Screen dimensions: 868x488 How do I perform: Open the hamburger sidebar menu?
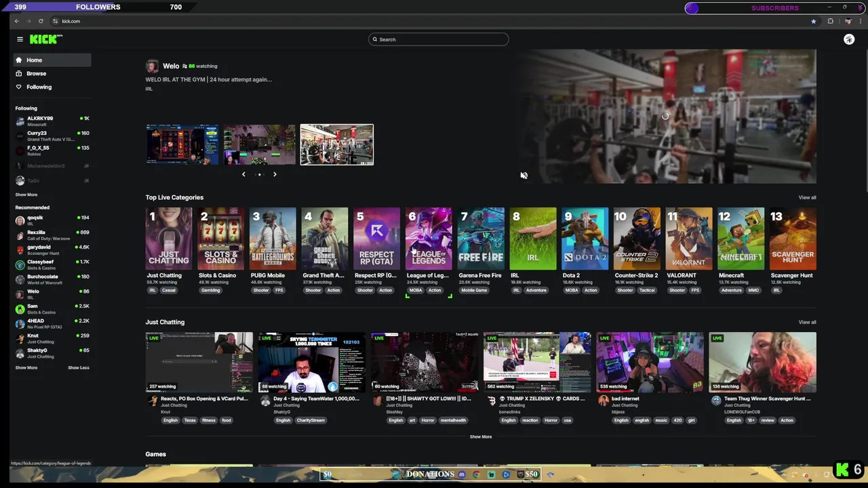tap(20, 39)
